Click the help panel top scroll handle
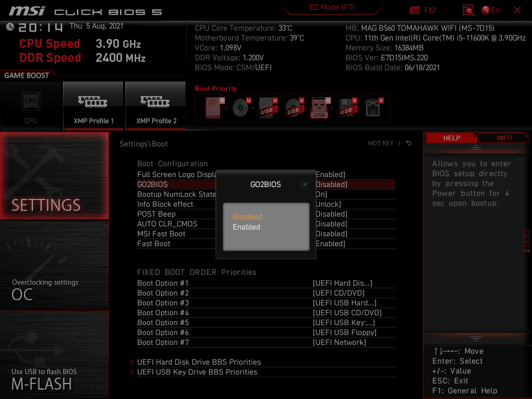 (476, 148)
